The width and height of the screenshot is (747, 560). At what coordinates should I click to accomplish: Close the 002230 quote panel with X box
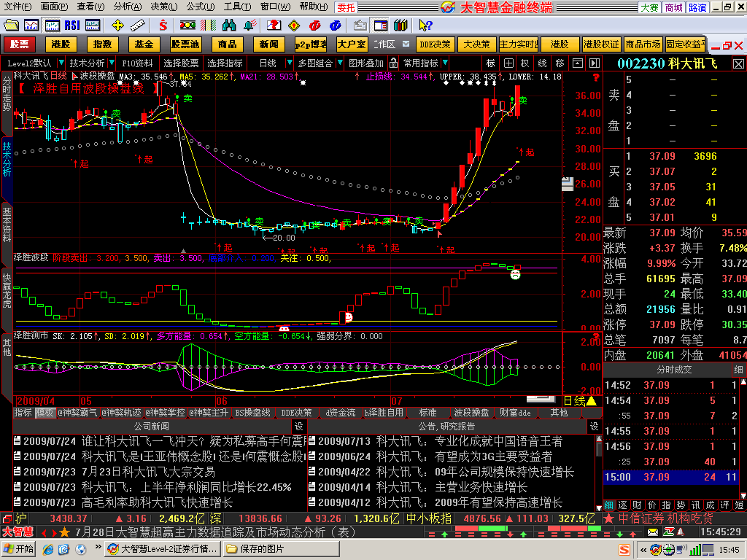pyautogui.click(x=738, y=63)
